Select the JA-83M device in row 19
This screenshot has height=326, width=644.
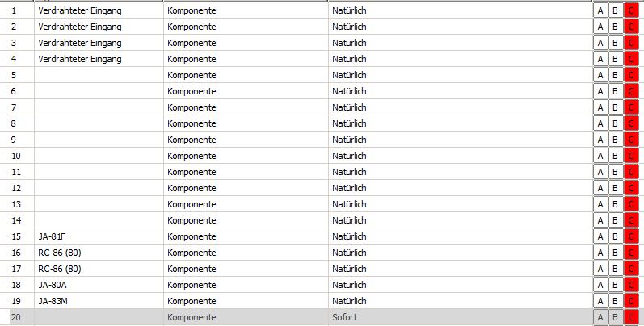(53, 301)
